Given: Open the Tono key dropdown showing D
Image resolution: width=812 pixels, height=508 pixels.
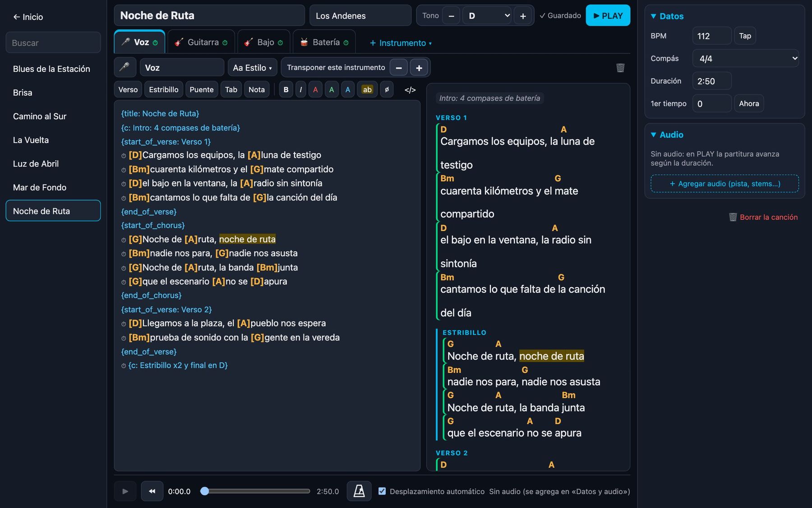Looking at the screenshot, I should pos(487,16).
